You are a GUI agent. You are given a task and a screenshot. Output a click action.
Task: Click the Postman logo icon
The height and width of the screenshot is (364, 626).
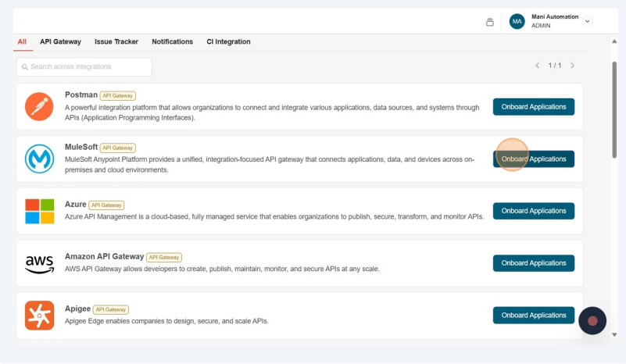pyautogui.click(x=39, y=107)
